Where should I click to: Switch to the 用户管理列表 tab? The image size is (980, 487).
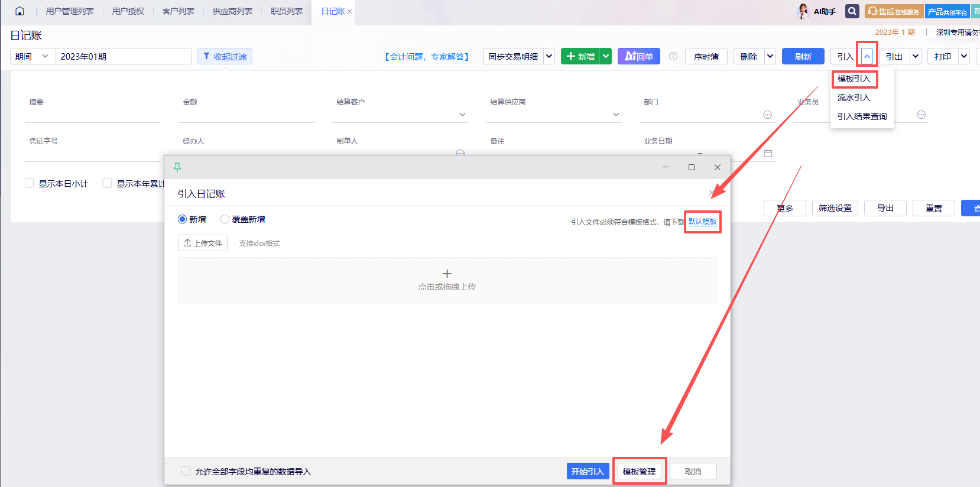[x=70, y=11]
